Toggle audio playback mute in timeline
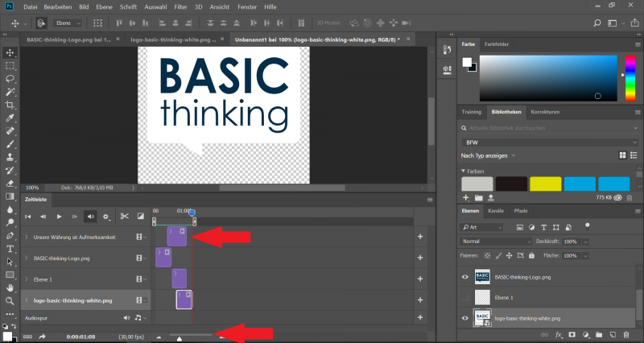This screenshot has width=644, height=343. click(90, 217)
